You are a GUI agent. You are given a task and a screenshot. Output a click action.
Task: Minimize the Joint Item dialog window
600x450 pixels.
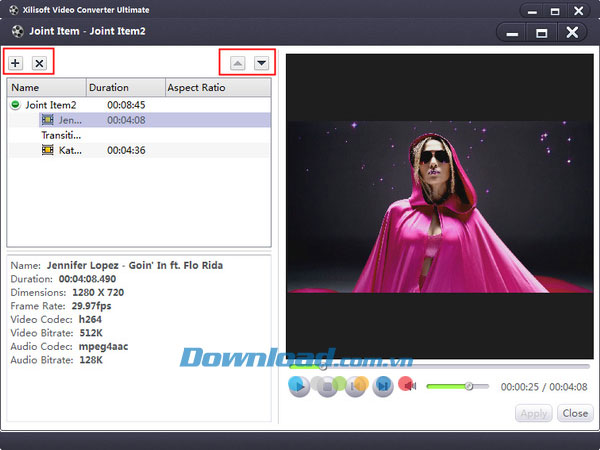pos(512,33)
